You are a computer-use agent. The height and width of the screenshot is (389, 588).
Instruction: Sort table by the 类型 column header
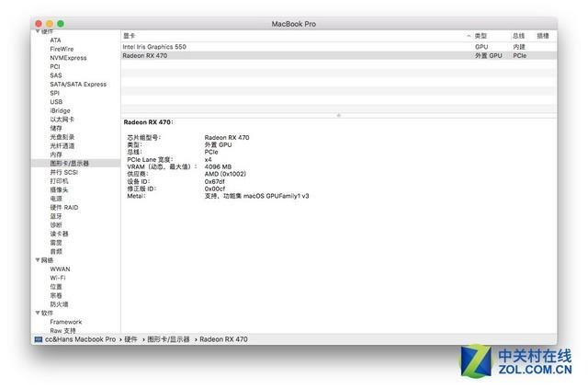[481, 36]
